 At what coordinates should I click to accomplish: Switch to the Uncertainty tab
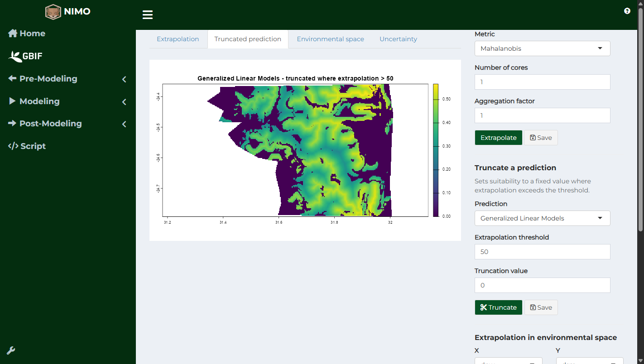[x=398, y=39]
